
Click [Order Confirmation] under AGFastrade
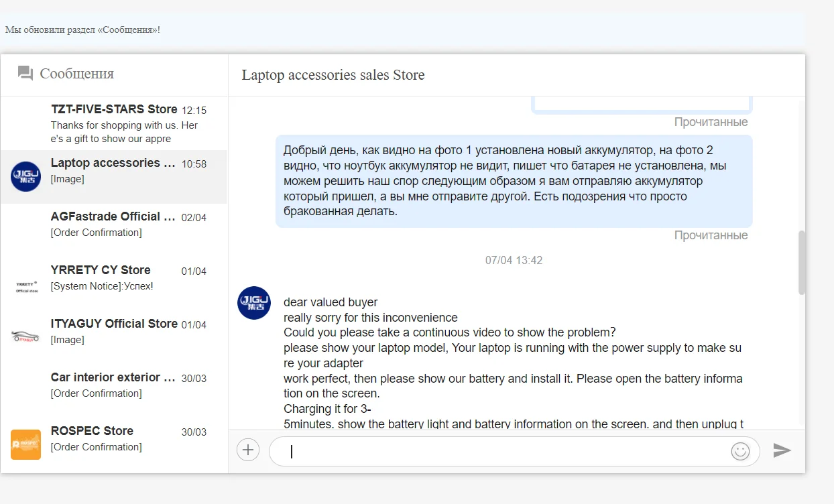(x=96, y=233)
